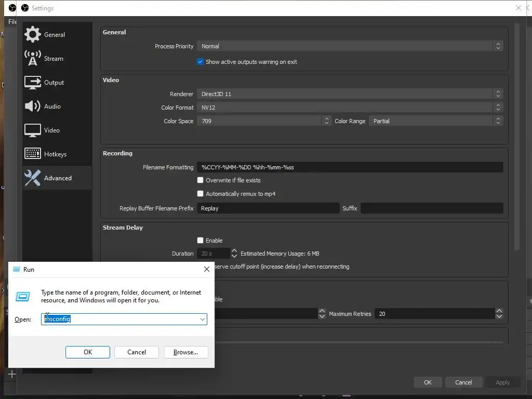532x399 pixels.
Task: Close the Run dialog
Action: (x=207, y=269)
